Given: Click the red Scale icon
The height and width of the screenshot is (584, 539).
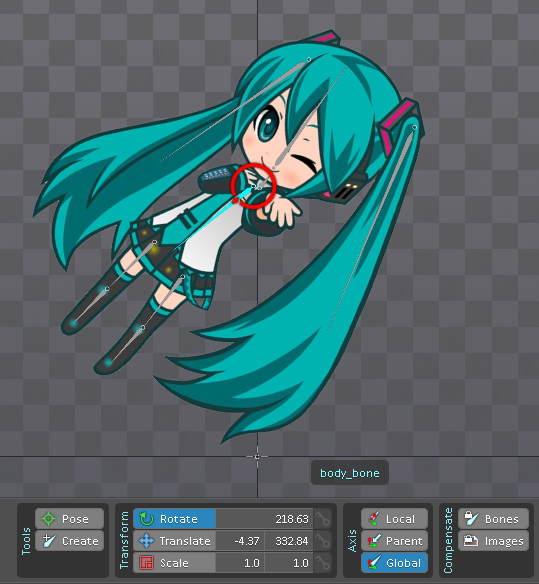Looking at the screenshot, I should click(x=146, y=563).
